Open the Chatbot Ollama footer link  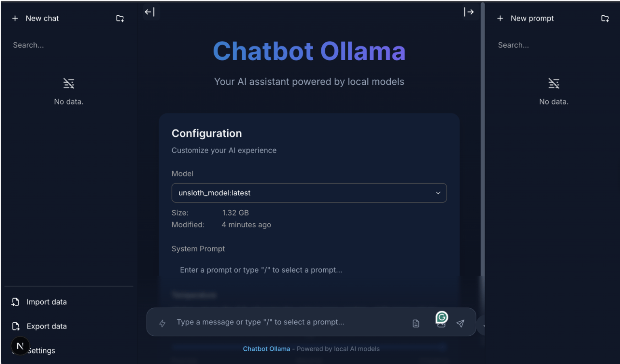tap(266, 349)
